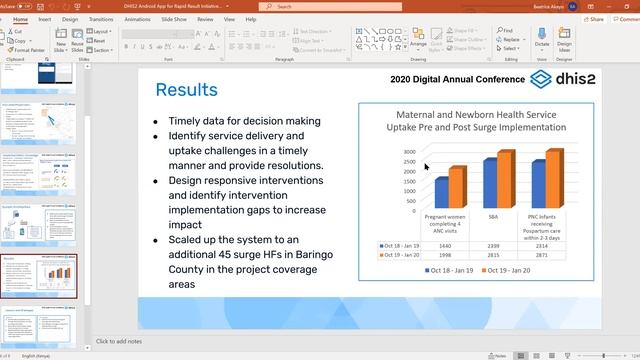Click the Ribbon Display Options icon
640x360 pixels.
(x=591, y=7)
